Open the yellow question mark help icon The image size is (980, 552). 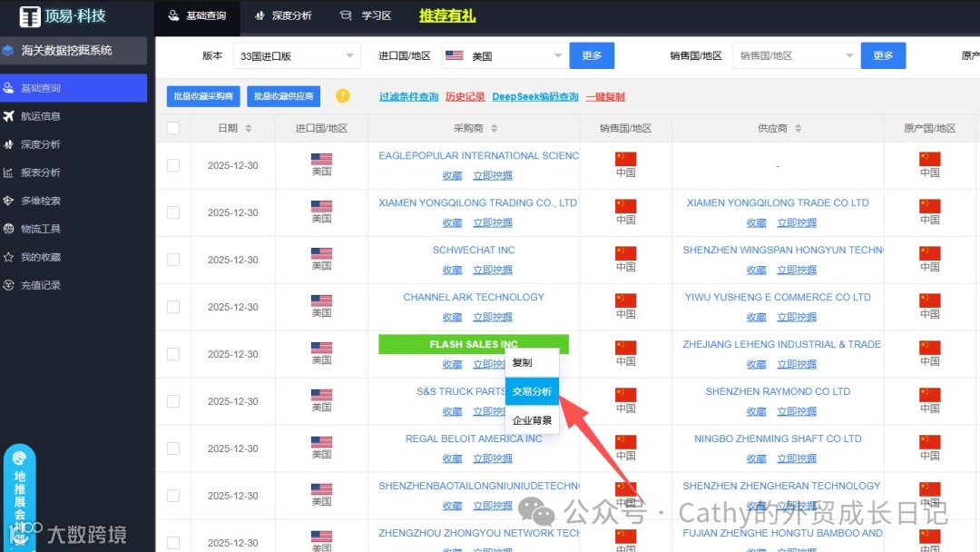pos(342,95)
